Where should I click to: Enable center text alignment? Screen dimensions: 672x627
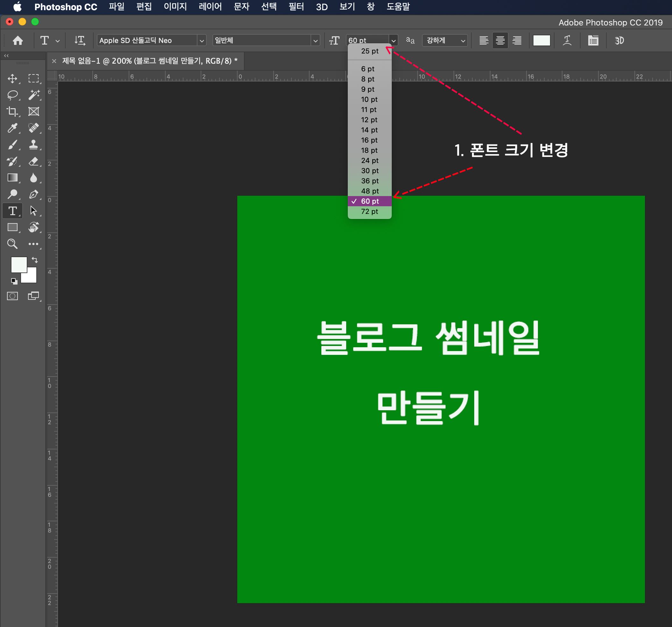[500, 40]
